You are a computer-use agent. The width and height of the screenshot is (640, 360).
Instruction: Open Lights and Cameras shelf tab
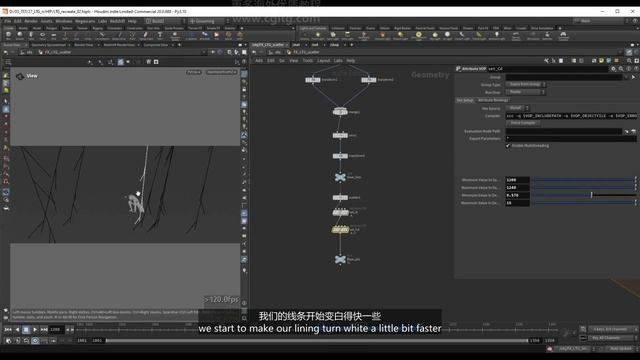point(313,28)
